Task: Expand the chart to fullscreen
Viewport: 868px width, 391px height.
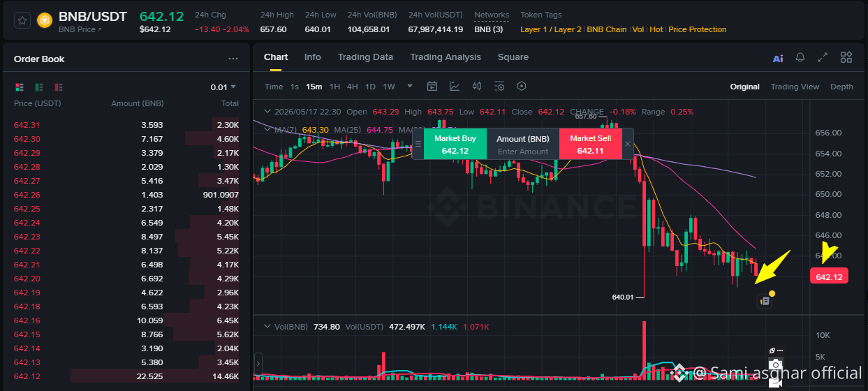Action: tap(823, 57)
